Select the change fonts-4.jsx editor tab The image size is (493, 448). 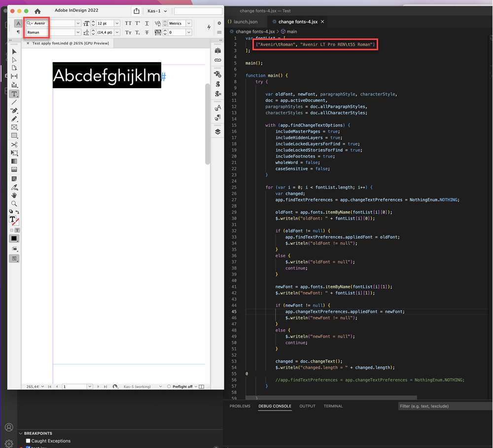298,22
